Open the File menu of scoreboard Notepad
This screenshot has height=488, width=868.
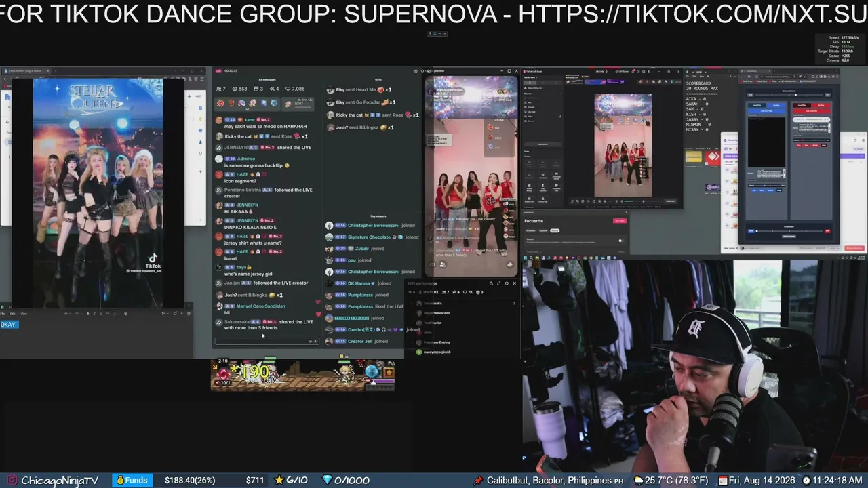(686, 76)
